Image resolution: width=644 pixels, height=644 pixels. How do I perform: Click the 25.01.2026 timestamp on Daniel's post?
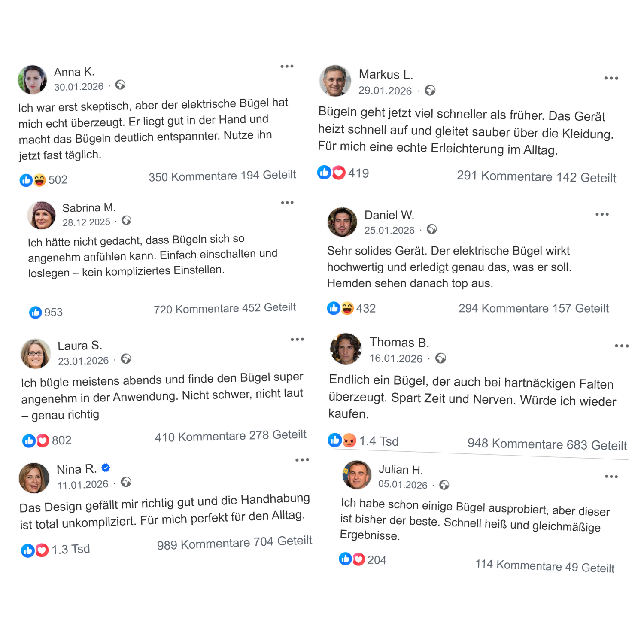(x=389, y=231)
